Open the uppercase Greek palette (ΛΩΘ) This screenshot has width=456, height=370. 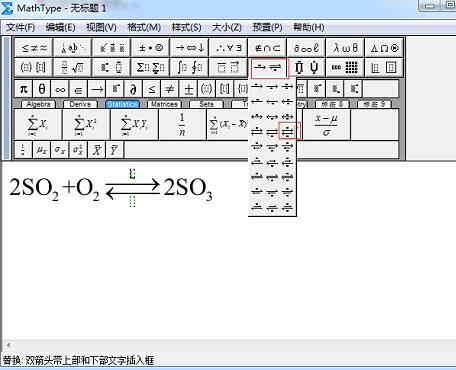point(384,48)
